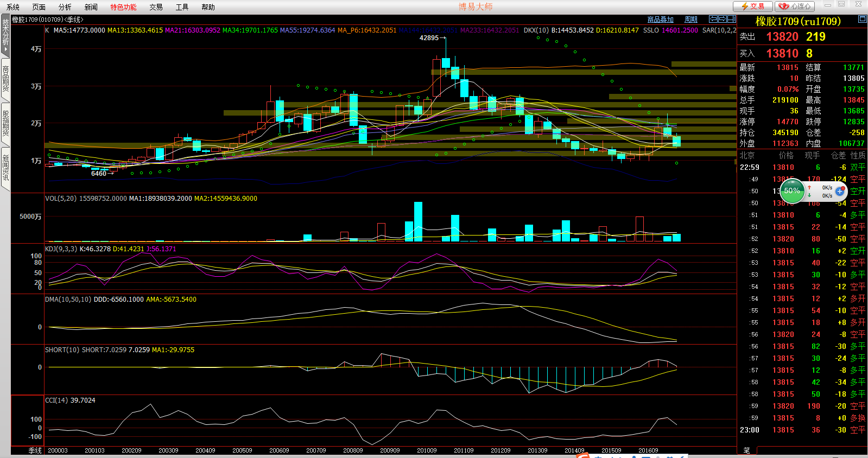The height and width of the screenshot is (458, 868).
Task: Open the 系统 menu
Action: click(13, 7)
